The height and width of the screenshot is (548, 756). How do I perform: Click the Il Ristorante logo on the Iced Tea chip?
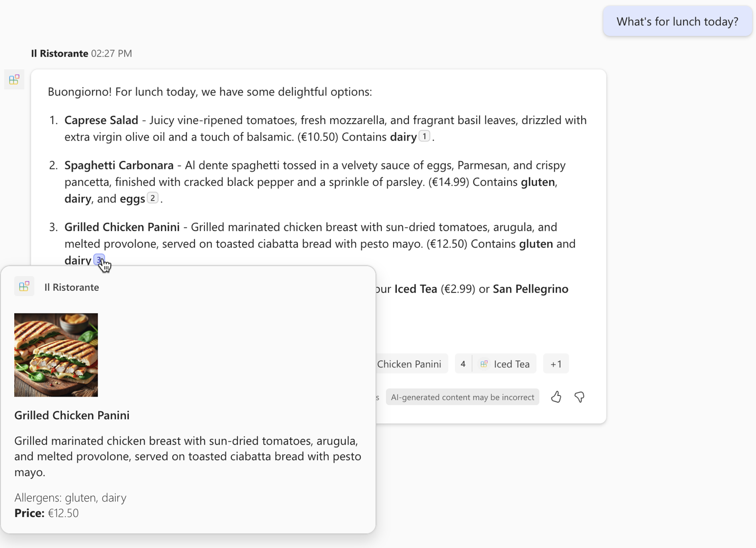484,363
